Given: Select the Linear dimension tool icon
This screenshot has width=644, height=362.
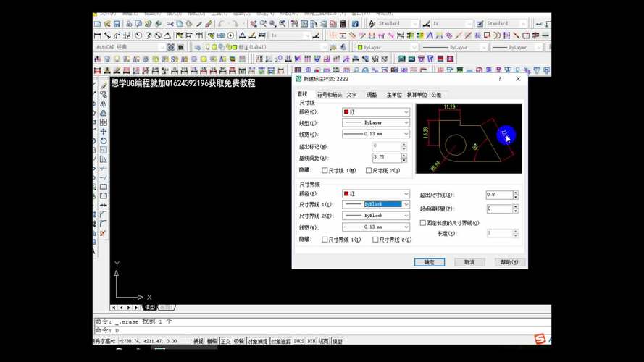Looking at the screenshot, I should pyautogui.click(x=98, y=35).
